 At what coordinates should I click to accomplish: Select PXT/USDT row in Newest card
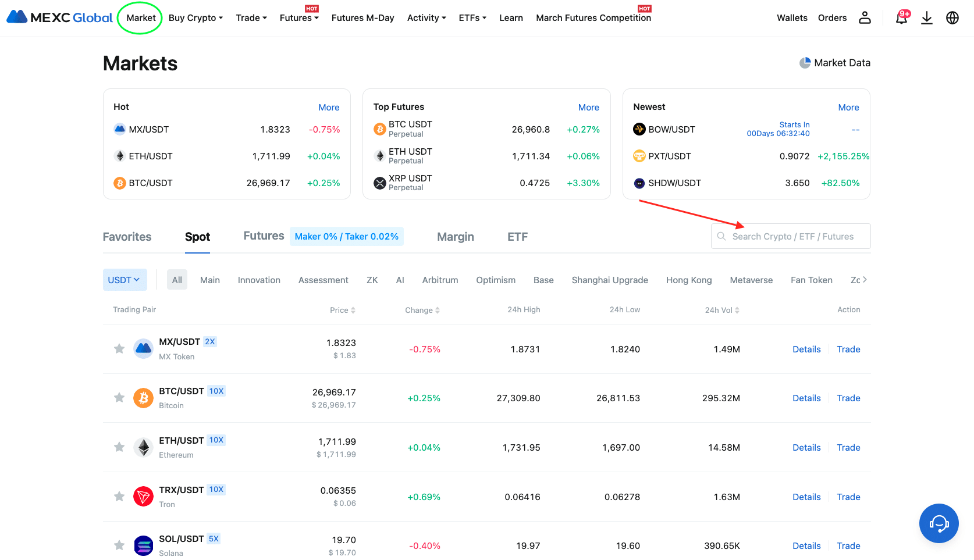[747, 156]
